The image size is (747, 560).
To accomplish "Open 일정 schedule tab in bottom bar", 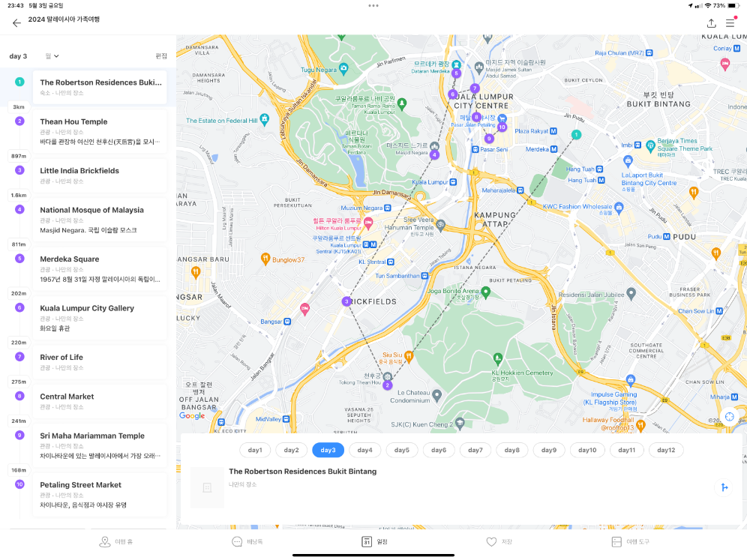I will (x=374, y=541).
